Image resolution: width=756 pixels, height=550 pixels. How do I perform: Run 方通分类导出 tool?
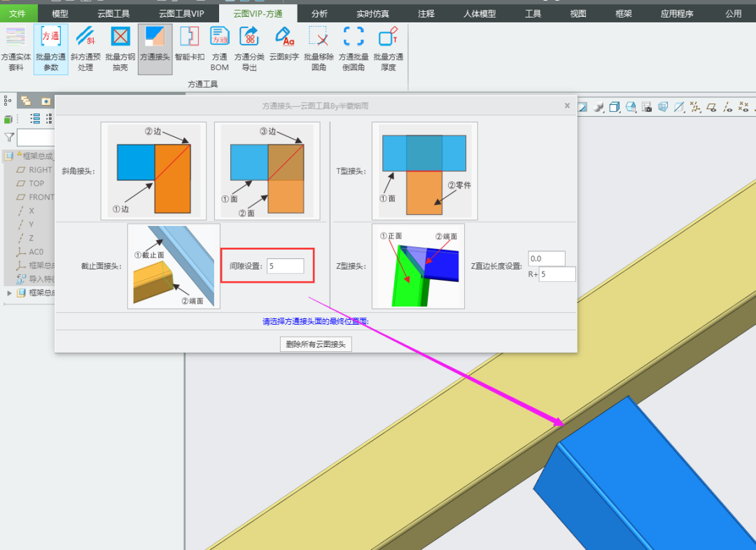click(x=249, y=49)
